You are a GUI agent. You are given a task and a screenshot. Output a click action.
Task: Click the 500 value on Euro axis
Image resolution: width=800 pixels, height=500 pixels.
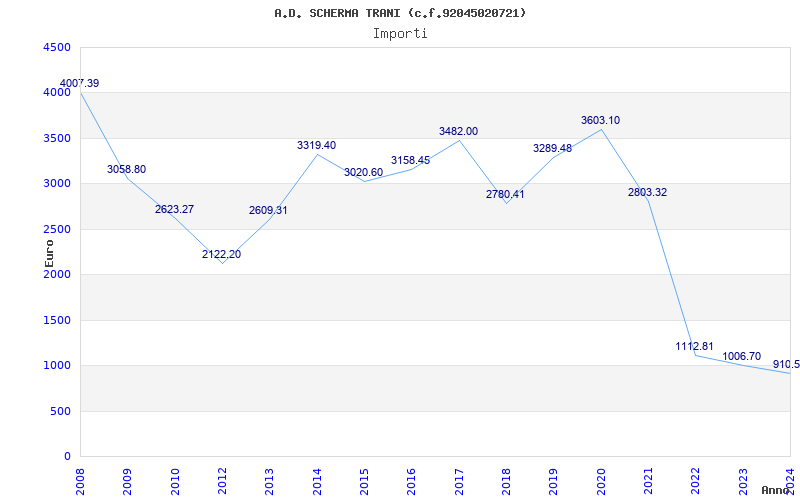click(x=61, y=411)
